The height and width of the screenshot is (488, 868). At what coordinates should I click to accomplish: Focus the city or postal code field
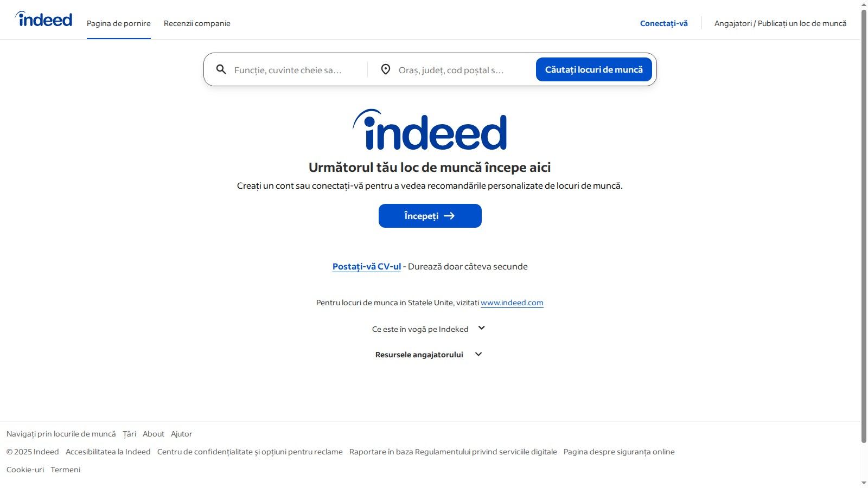tap(458, 70)
